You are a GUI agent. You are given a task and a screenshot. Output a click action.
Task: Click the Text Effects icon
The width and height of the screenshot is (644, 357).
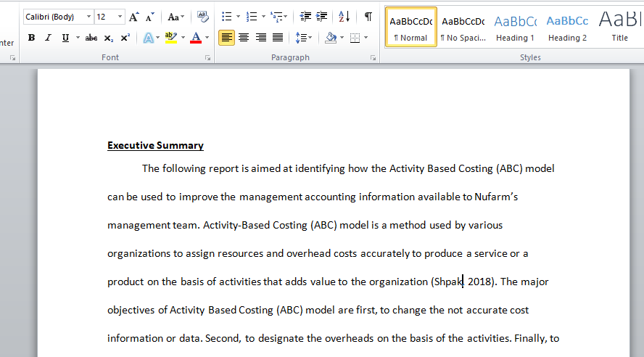point(148,38)
